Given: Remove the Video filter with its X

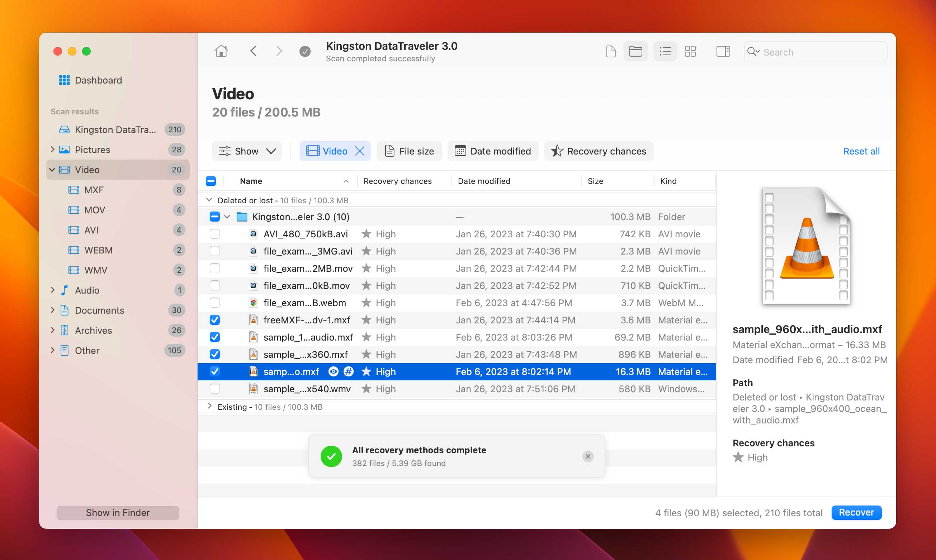Looking at the screenshot, I should (360, 151).
